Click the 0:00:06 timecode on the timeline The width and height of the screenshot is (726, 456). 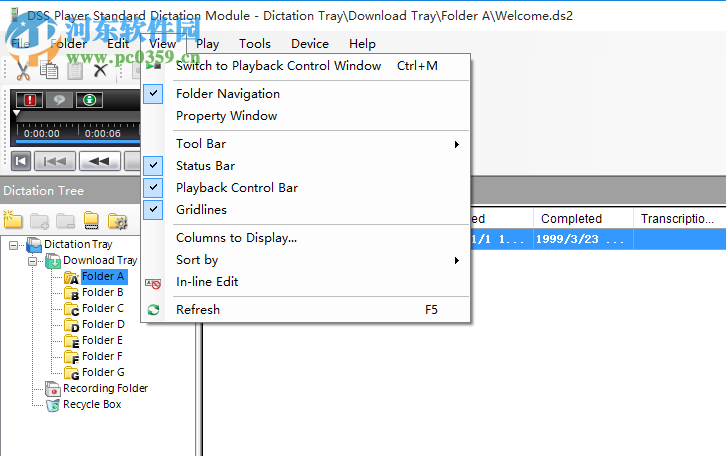(103, 134)
